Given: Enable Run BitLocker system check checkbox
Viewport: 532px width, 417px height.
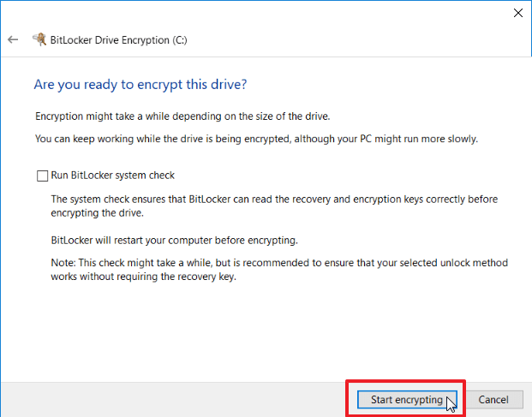Looking at the screenshot, I should [42, 176].
